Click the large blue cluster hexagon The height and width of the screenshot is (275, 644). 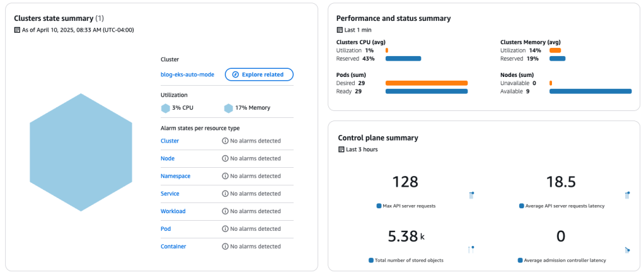coord(81,153)
